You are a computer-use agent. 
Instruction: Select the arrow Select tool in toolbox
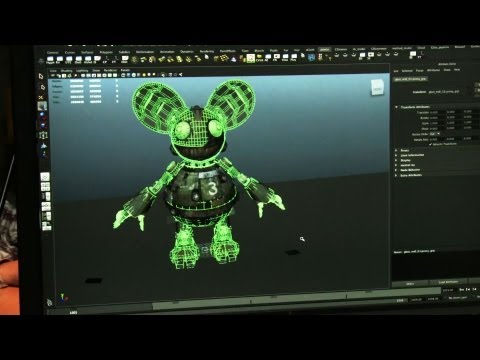pos(41,76)
